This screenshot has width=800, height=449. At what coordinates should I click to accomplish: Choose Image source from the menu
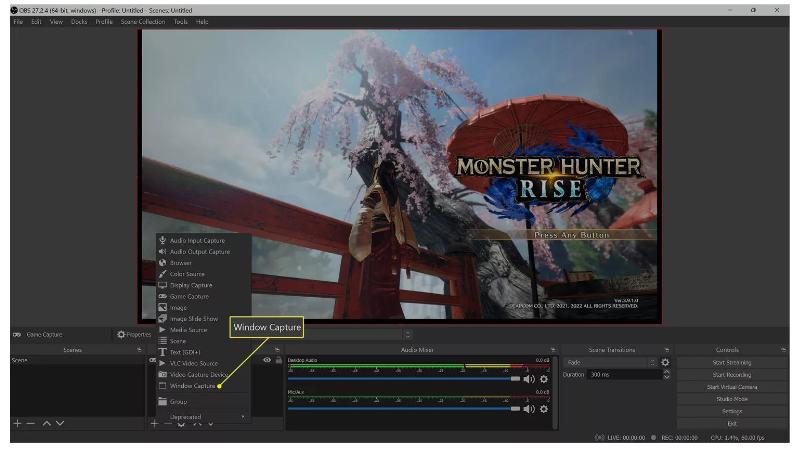coord(203,308)
